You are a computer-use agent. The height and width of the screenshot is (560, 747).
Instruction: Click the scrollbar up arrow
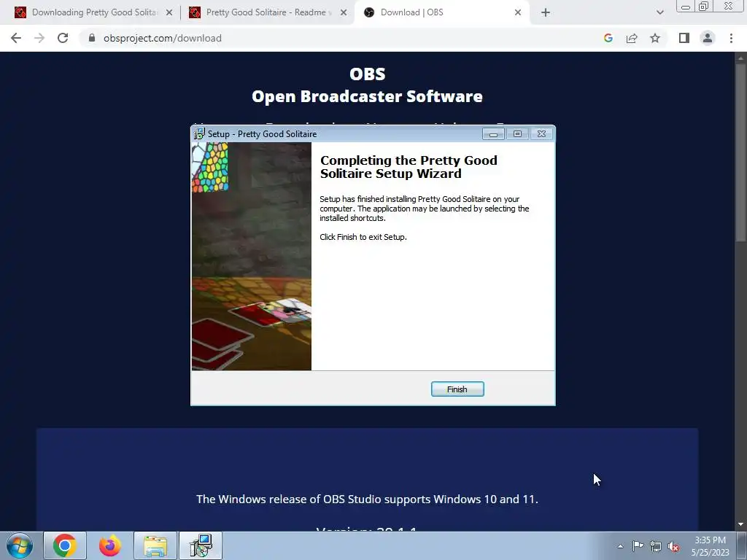740,58
